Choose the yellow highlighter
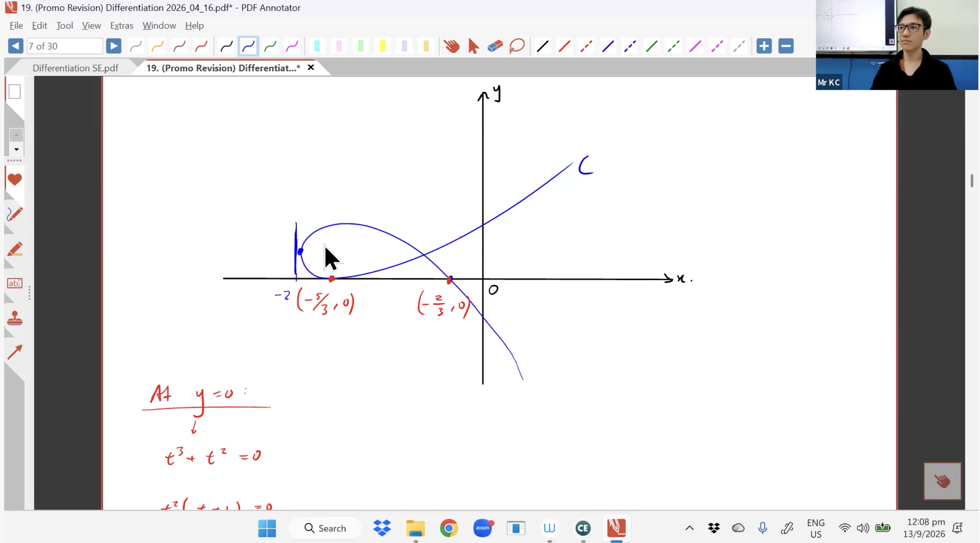 point(383,46)
